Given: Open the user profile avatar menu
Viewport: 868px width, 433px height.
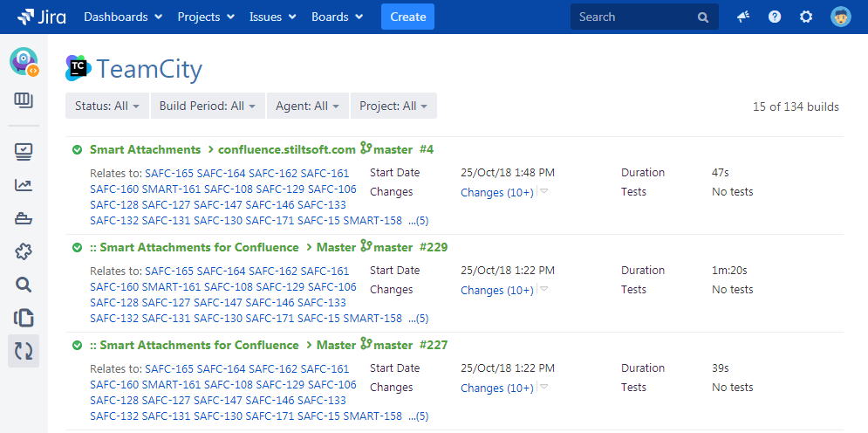Looking at the screenshot, I should [x=840, y=17].
